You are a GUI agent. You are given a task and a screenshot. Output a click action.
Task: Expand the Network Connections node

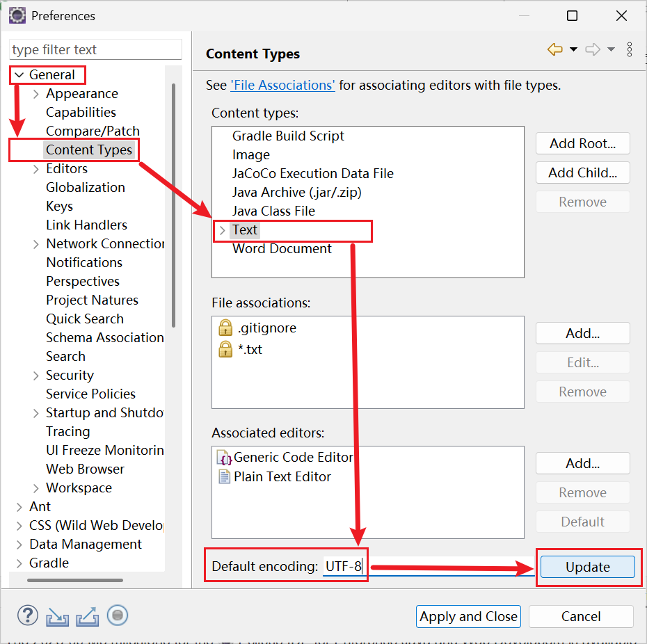coord(36,244)
